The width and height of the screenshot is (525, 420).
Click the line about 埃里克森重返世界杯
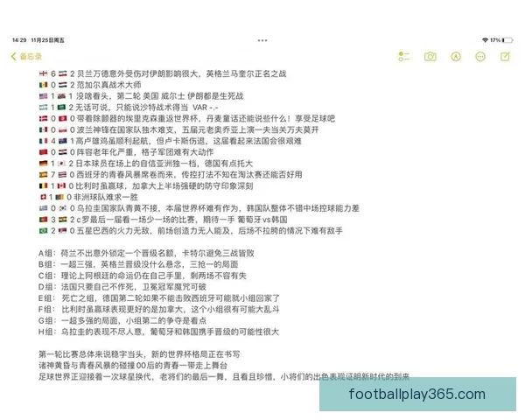pos(187,119)
